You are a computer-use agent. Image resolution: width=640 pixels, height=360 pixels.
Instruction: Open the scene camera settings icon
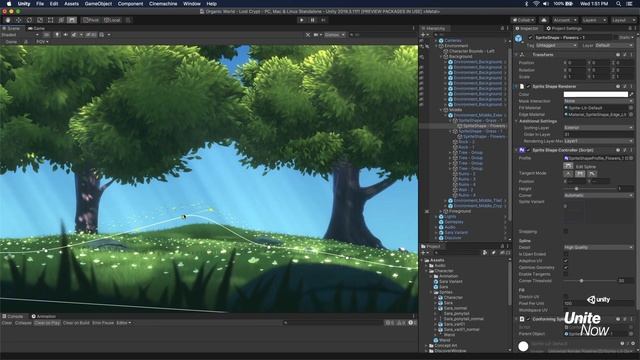[x=317, y=35]
